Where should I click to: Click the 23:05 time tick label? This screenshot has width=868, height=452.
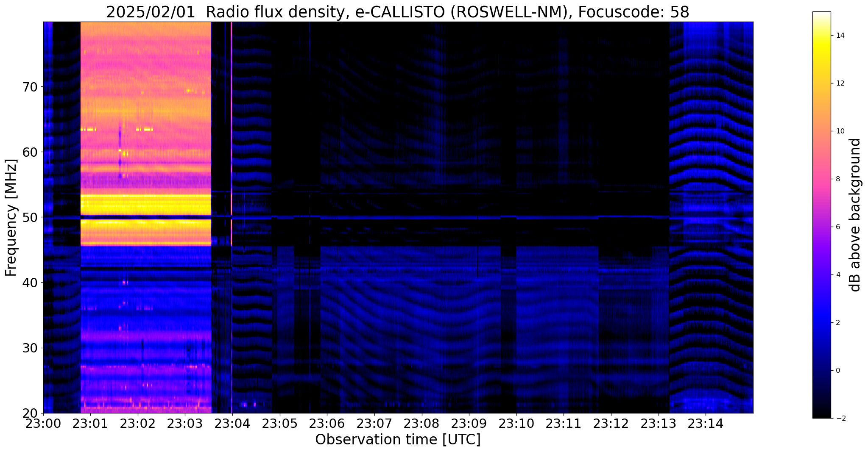pos(280,423)
